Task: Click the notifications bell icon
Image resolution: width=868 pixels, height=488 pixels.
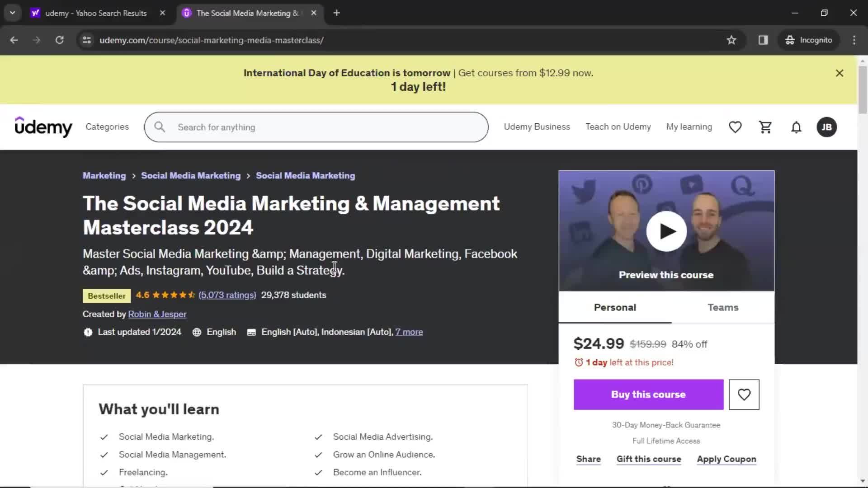Action: [x=797, y=127]
